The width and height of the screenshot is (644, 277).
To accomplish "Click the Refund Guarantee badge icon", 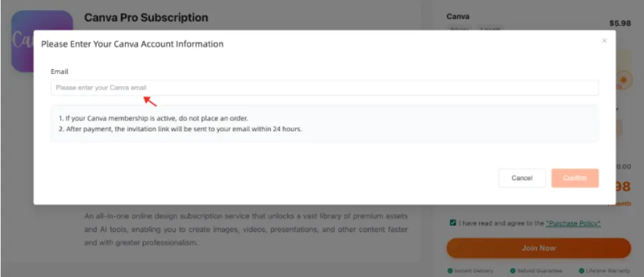I will tap(512, 271).
